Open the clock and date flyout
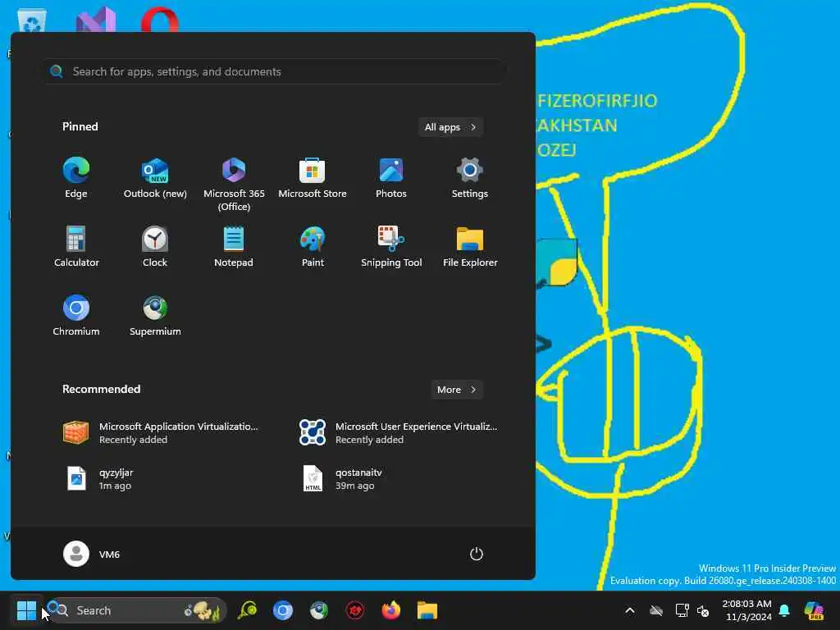This screenshot has height=630, width=840. click(747, 610)
